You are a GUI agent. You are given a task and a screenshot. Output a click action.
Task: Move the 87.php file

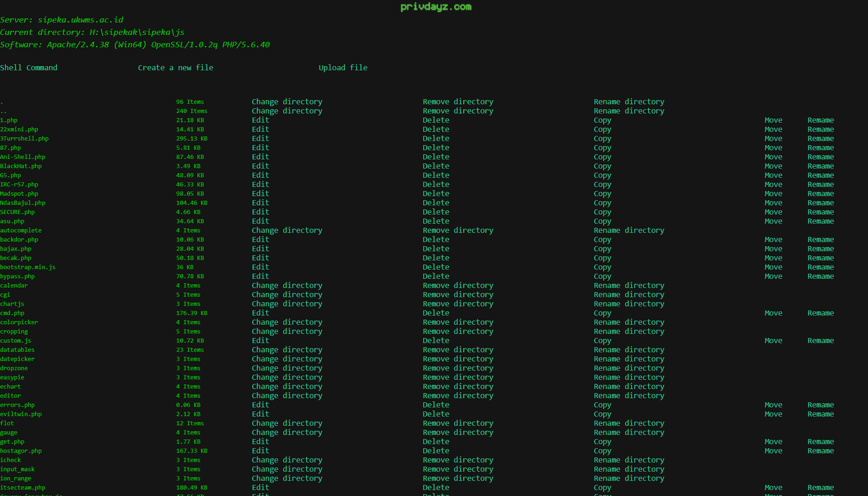tap(773, 147)
